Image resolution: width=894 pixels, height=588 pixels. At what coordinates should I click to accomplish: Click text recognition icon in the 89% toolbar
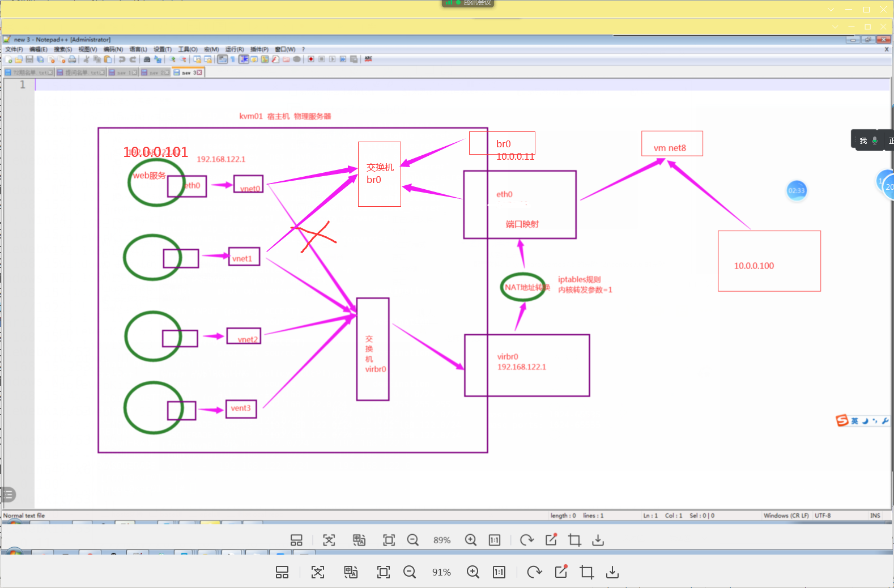[329, 540]
